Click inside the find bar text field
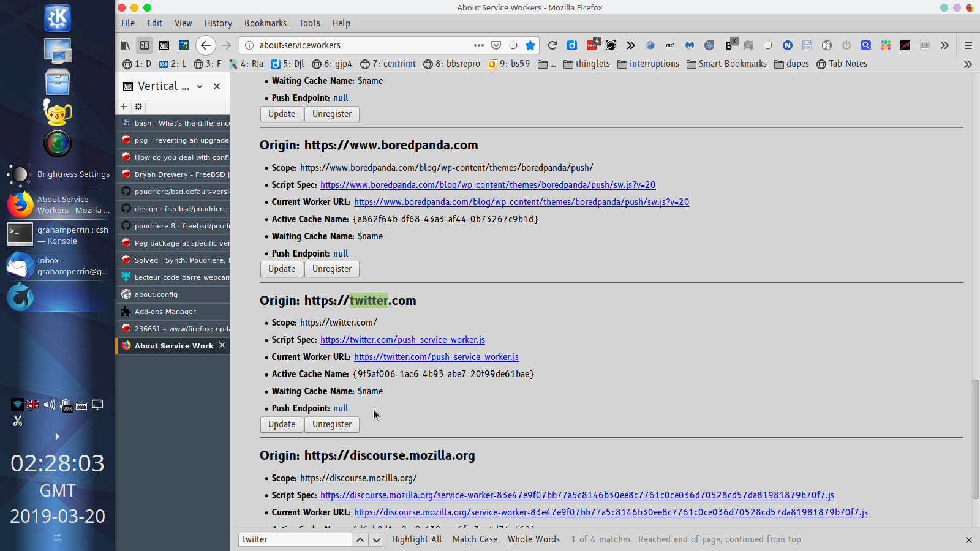 [x=294, y=539]
